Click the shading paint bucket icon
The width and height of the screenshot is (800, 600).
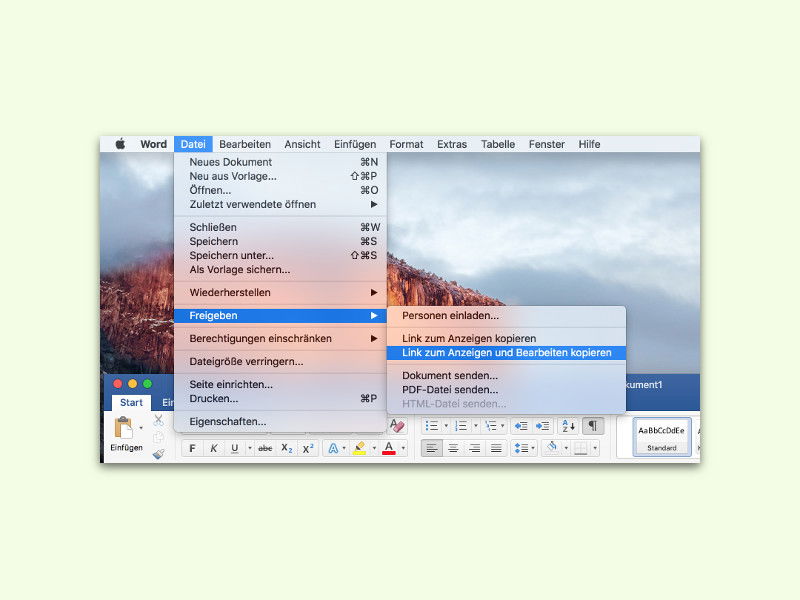pos(552,448)
